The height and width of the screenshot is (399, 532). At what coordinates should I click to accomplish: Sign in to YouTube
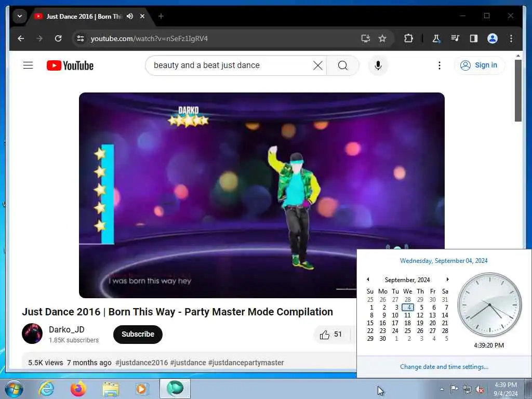pos(479,65)
